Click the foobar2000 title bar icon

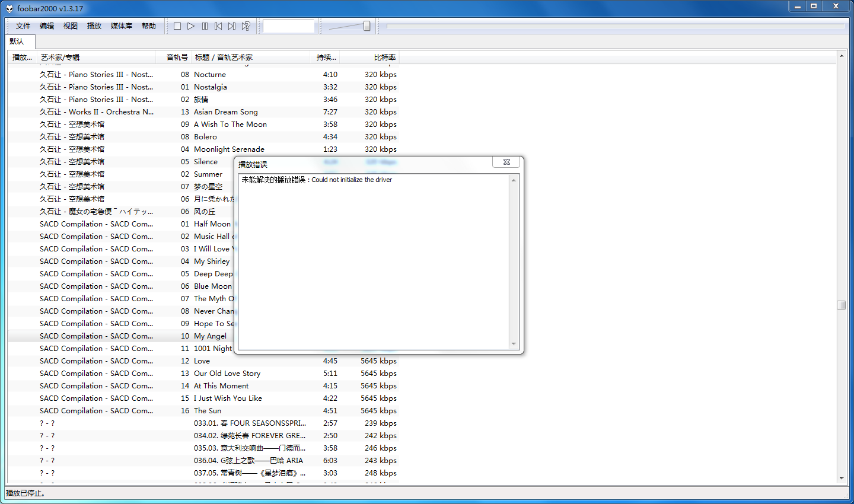(x=9, y=8)
